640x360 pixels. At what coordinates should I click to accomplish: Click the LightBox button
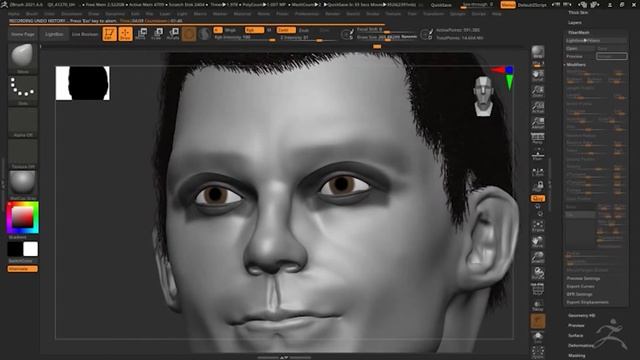click(x=54, y=34)
